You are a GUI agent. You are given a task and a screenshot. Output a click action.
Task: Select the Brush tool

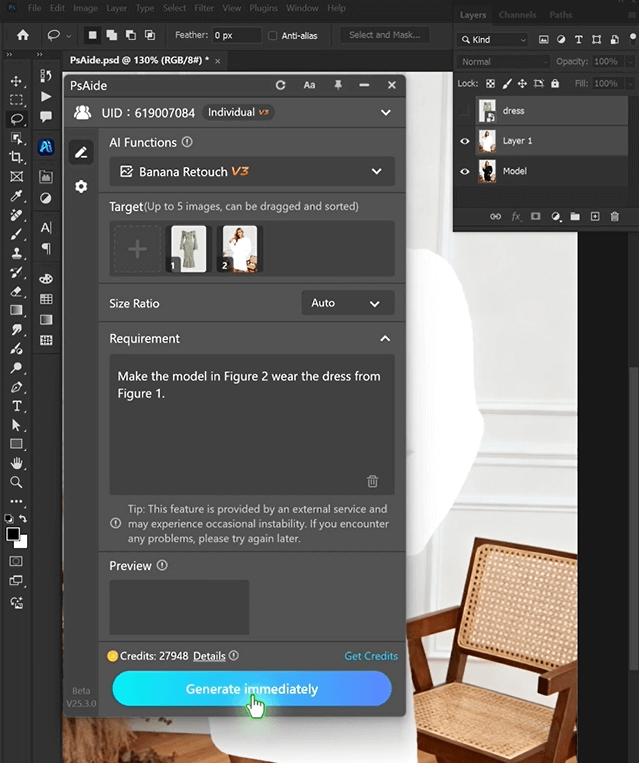click(x=16, y=234)
